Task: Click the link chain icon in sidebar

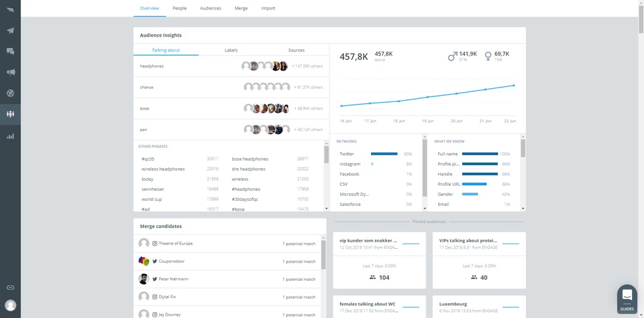Action: [x=10, y=287]
